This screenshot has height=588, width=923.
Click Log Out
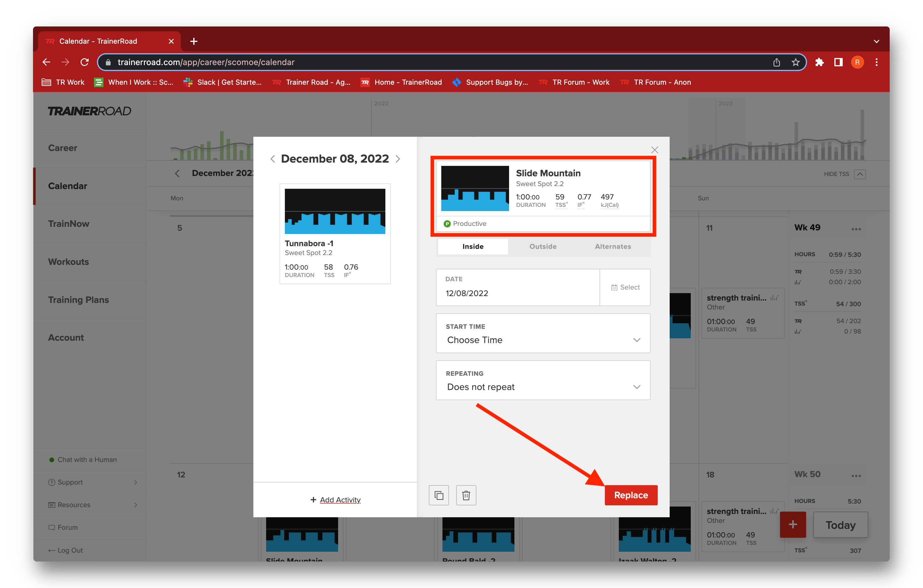(x=65, y=550)
